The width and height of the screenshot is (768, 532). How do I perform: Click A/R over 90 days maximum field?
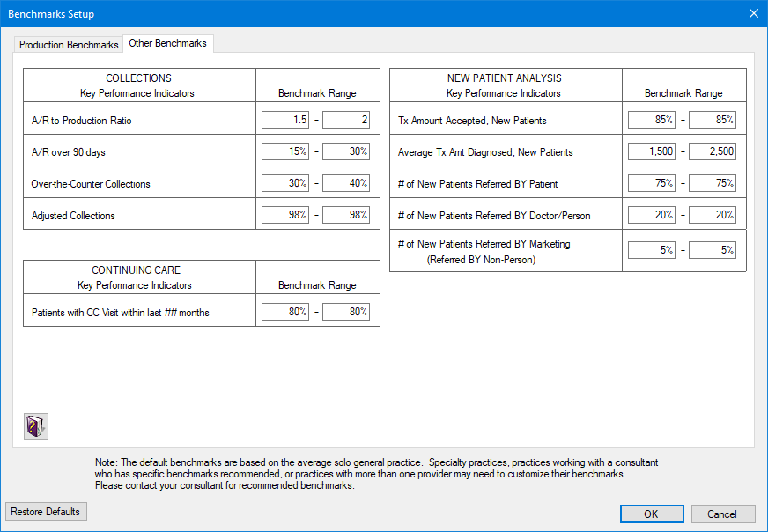coord(346,152)
